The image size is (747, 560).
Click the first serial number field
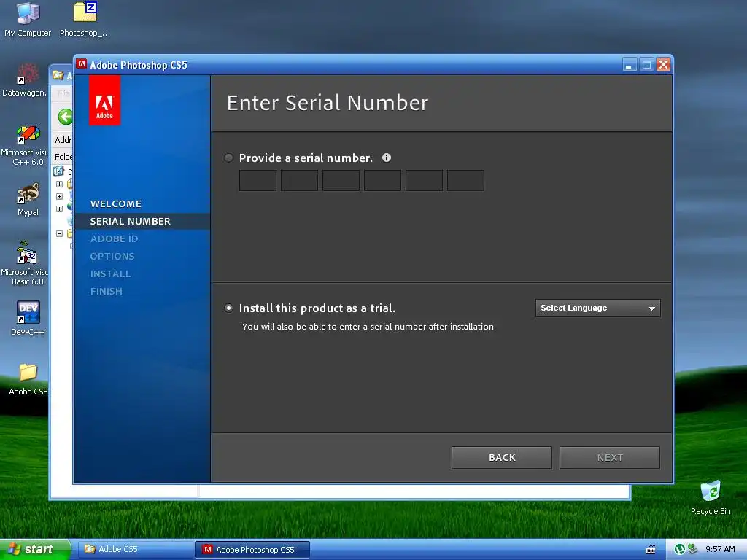point(258,181)
